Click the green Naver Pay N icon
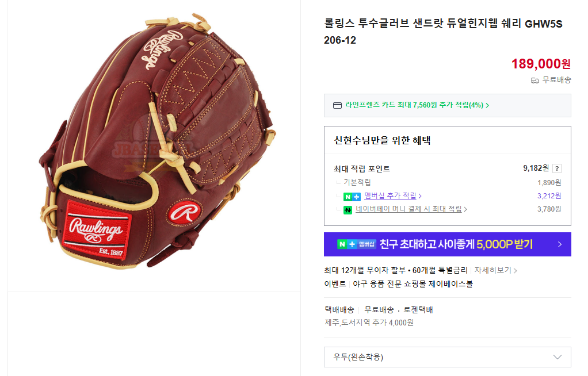The image size is (588, 376). [x=348, y=209]
